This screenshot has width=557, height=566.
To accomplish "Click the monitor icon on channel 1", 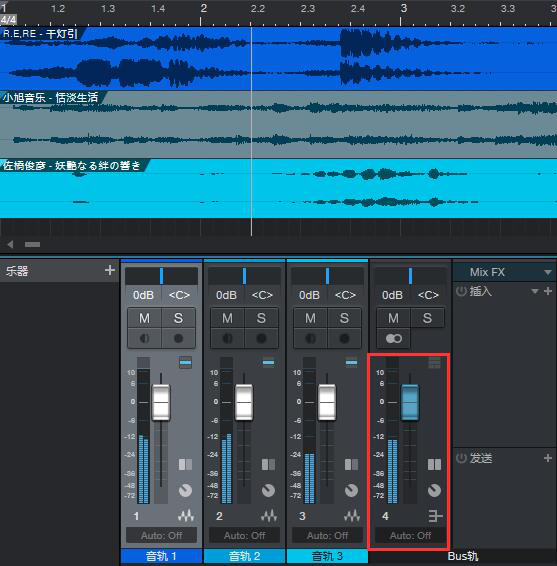I will pos(144,339).
